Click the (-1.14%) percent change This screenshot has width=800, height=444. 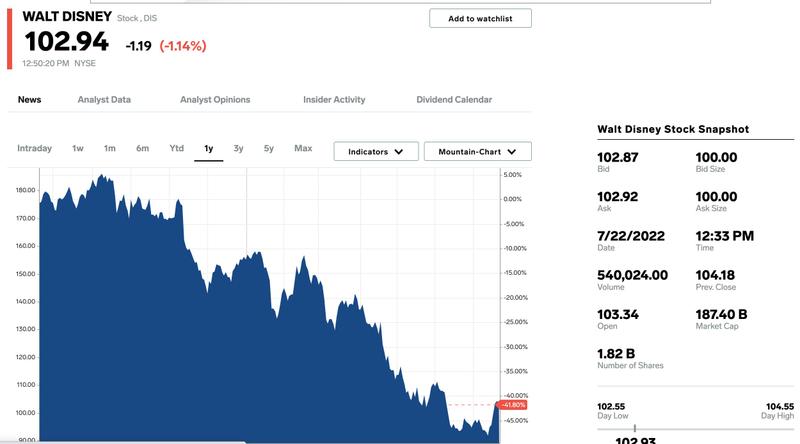point(183,46)
